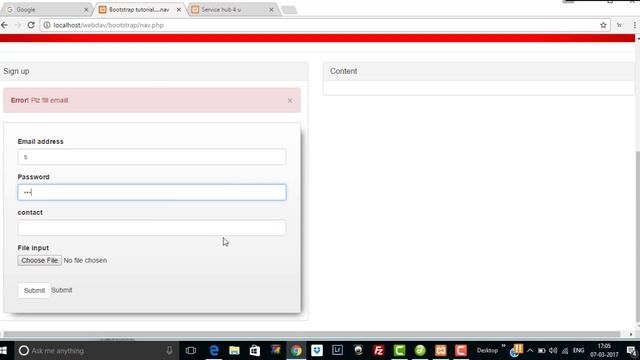Focus the Password input field

pyautogui.click(x=152, y=192)
